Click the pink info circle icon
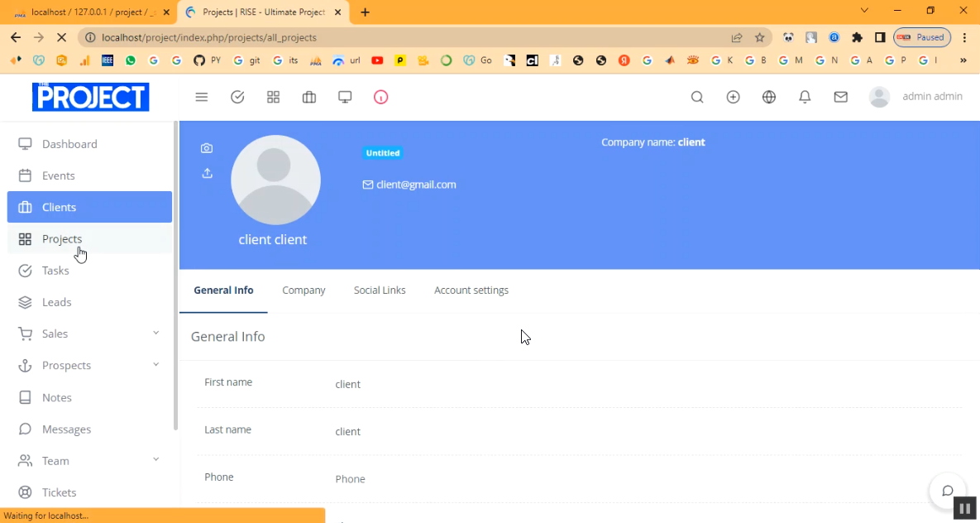The height and width of the screenshot is (523, 980). point(380,97)
